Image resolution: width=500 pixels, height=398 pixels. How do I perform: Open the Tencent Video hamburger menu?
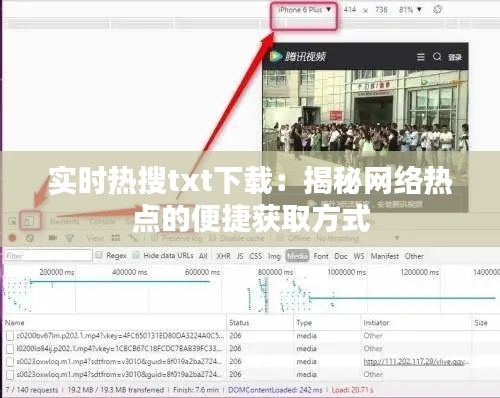pyautogui.click(x=421, y=57)
